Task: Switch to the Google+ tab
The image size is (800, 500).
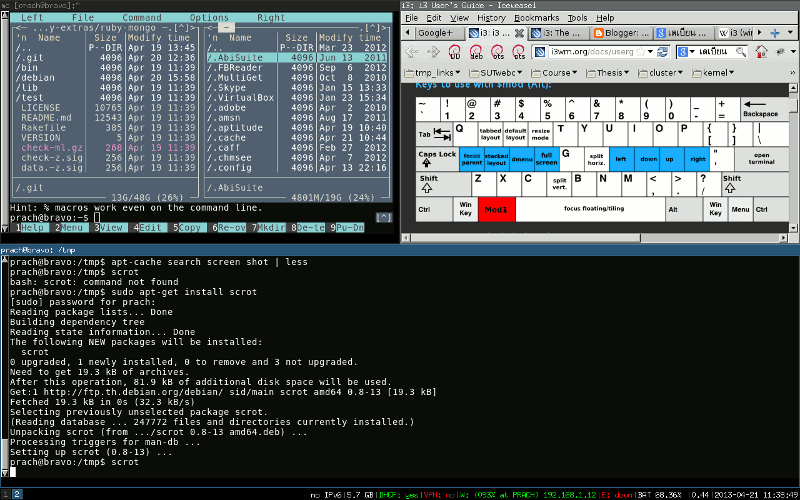Action: pos(438,33)
